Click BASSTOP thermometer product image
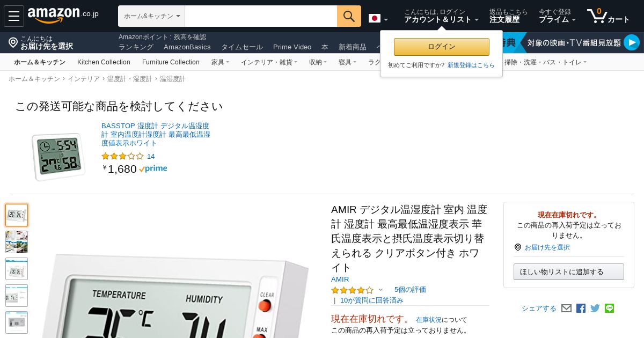 coord(58,156)
